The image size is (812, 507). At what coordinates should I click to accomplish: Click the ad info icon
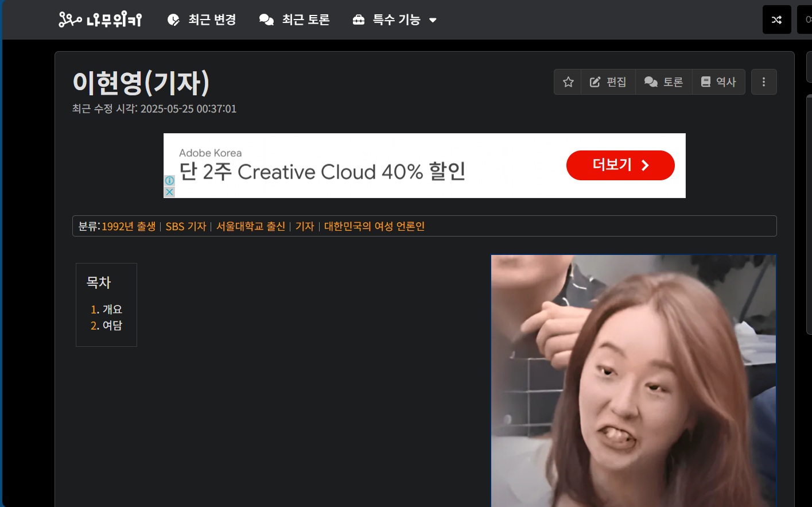tap(169, 180)
